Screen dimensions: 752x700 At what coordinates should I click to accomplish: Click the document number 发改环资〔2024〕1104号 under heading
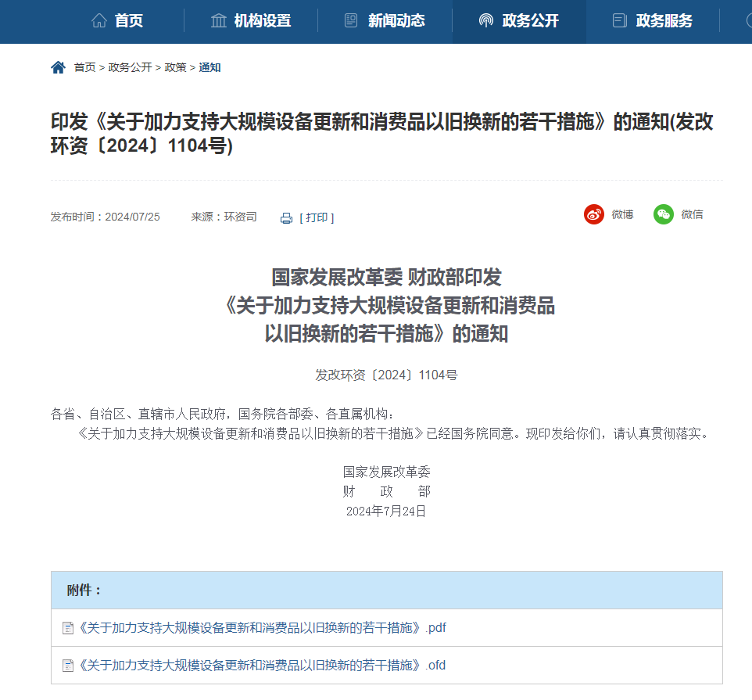tap(386, 375)
